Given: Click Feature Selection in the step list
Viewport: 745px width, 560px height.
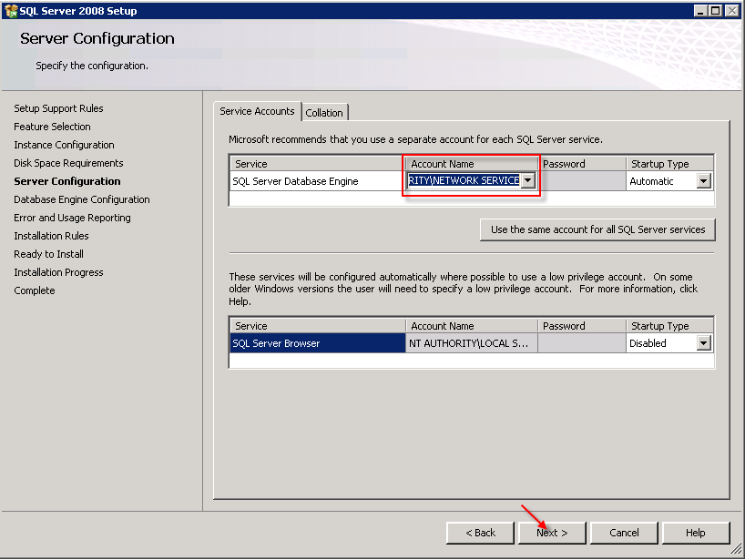Looking at the screenshot, I should (x=52, y=127).
